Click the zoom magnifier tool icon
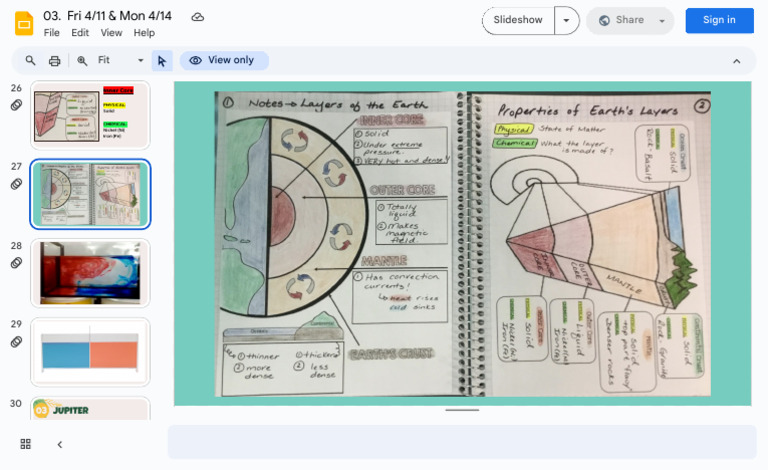This screenshot has height=470, width=768. pos(82,61)
